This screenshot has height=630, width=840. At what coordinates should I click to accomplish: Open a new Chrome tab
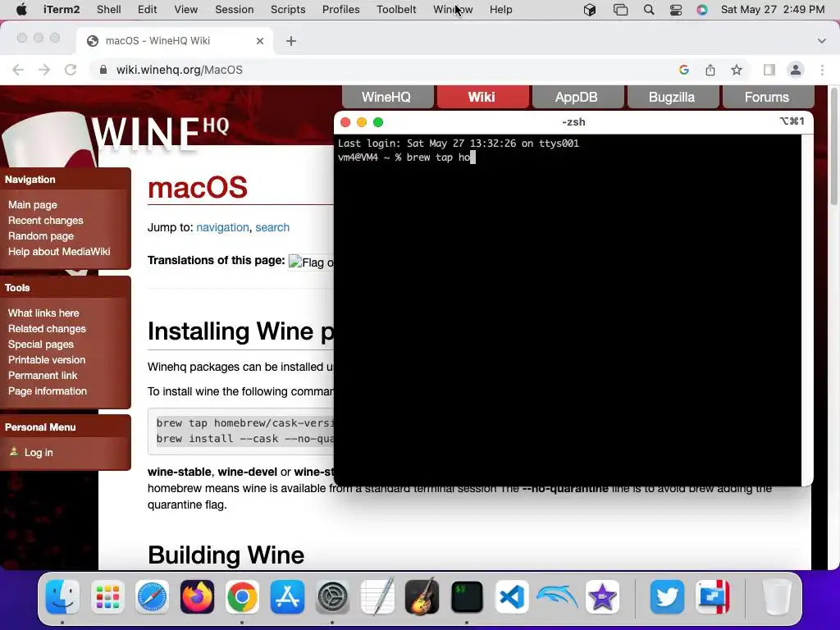[x=291, y=41]
